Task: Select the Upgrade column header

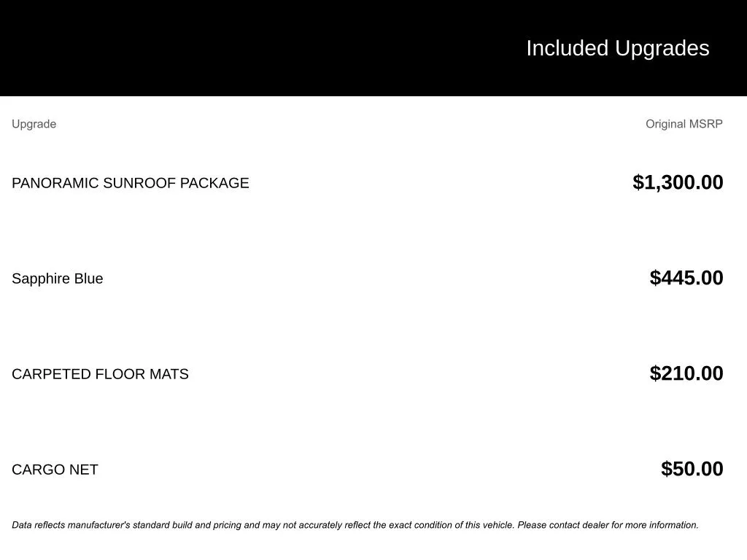Action: 34,124
